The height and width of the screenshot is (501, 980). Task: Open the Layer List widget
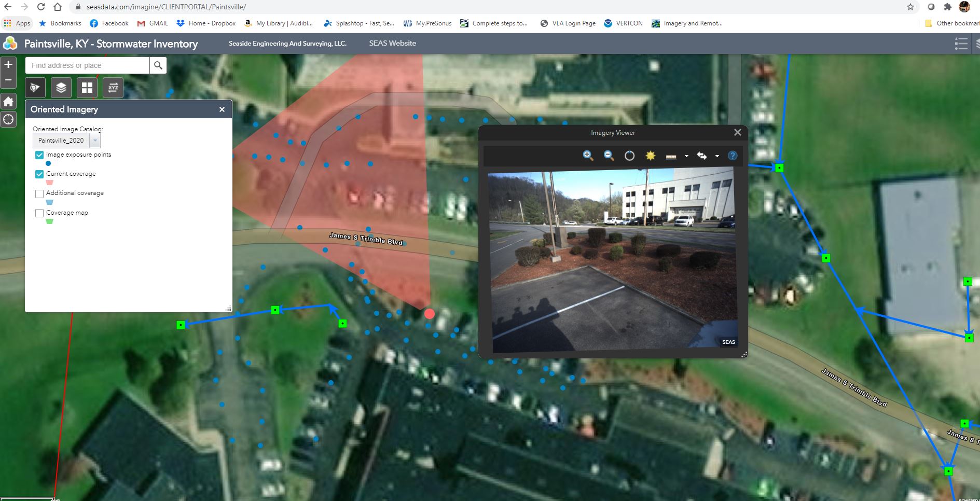click(x=61, y=88)
